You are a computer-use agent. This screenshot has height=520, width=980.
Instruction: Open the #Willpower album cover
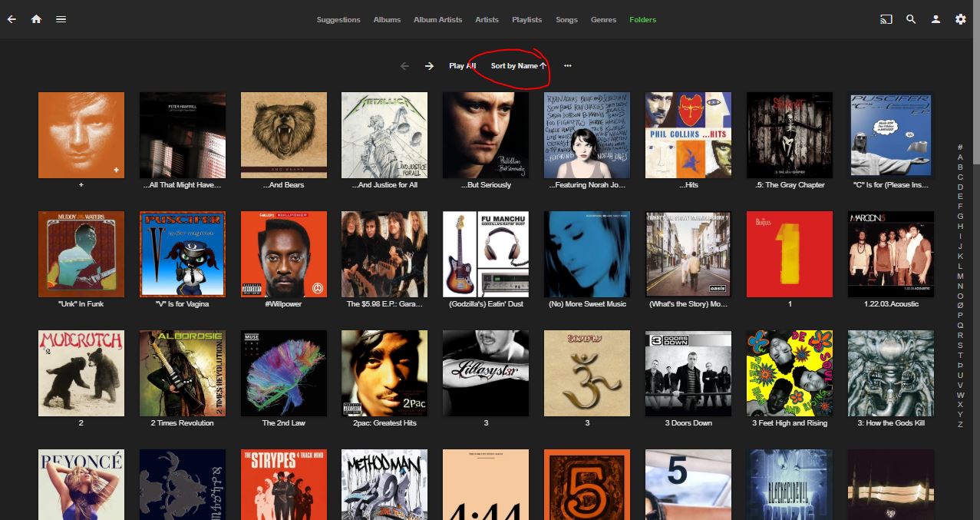(284, 254)
